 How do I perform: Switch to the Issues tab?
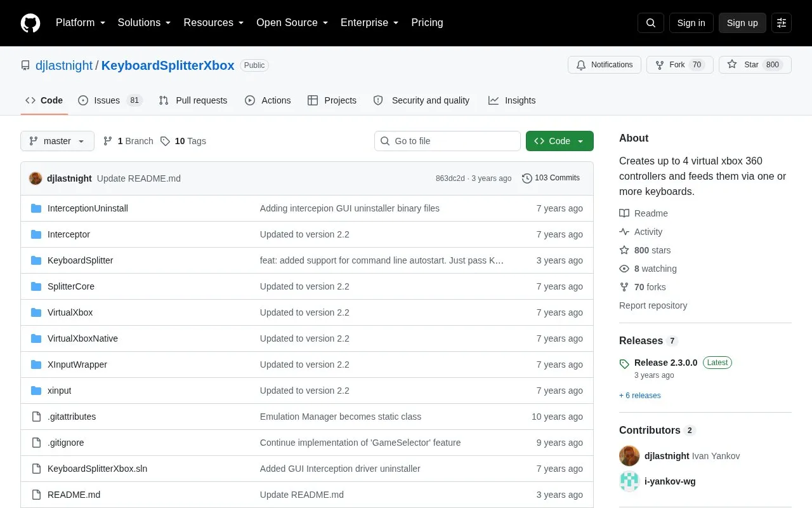[x=110, y=100]
